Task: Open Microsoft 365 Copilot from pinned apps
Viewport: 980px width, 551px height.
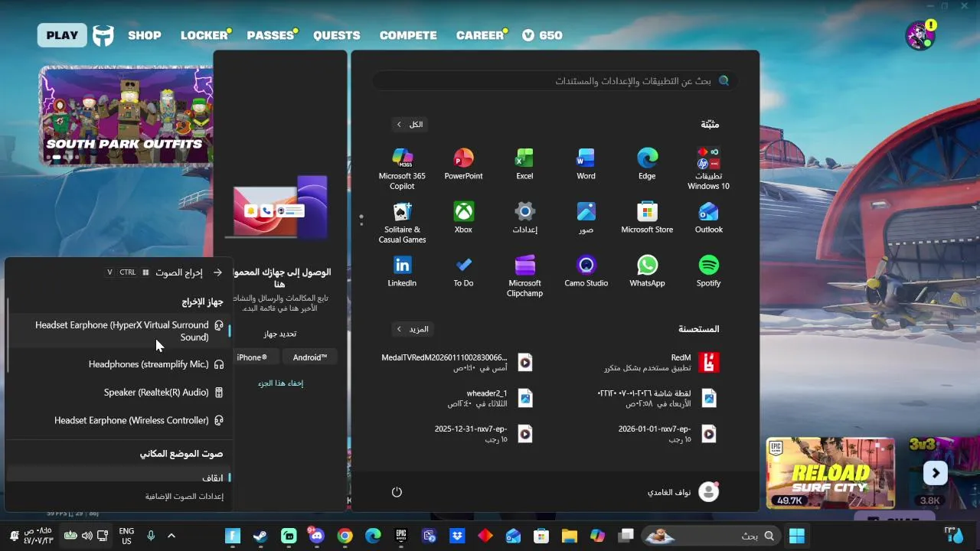Action: (402, 169)
